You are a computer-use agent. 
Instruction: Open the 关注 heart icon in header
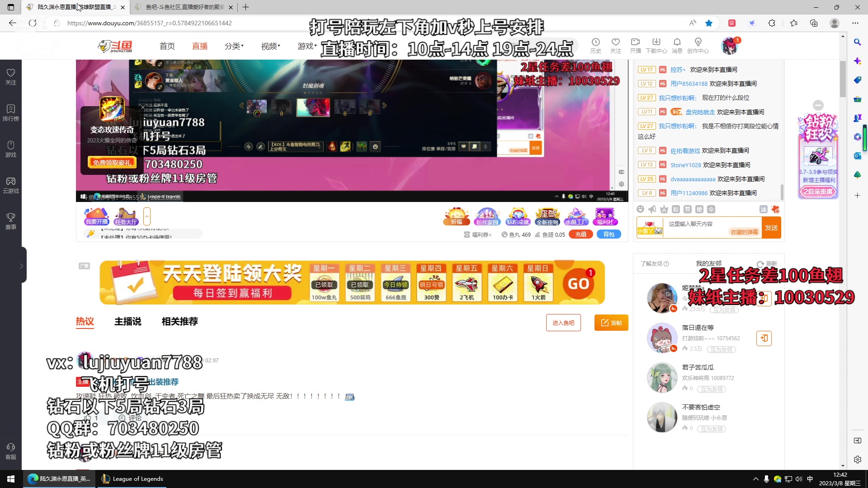click(615, 46)
